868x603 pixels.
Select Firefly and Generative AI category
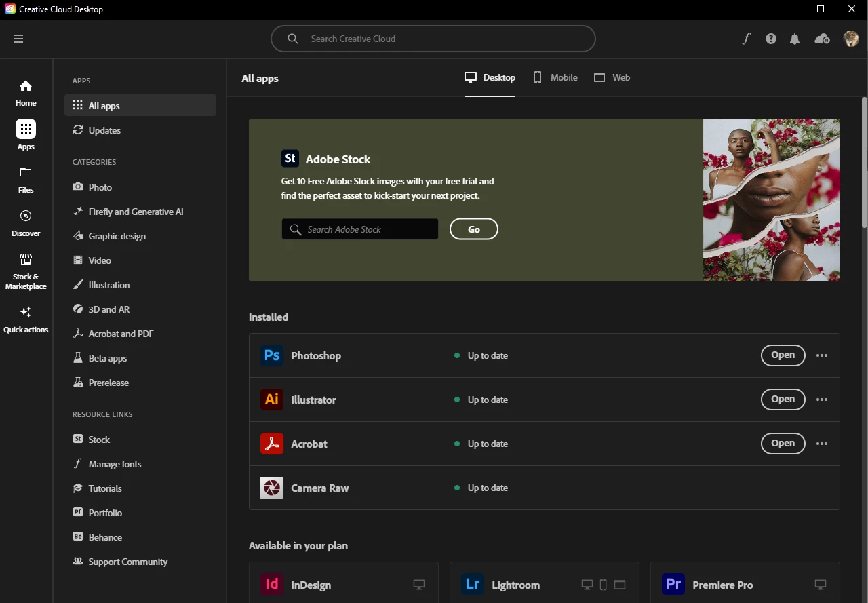140,212
